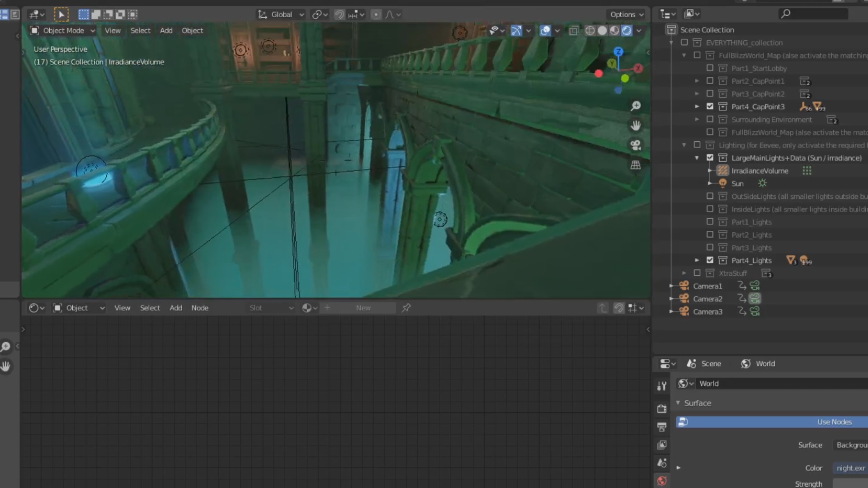This screenshot has height=488, width=868.
Task: Click the viewport zoom magnifier gizmo
Action: (636, 106)
